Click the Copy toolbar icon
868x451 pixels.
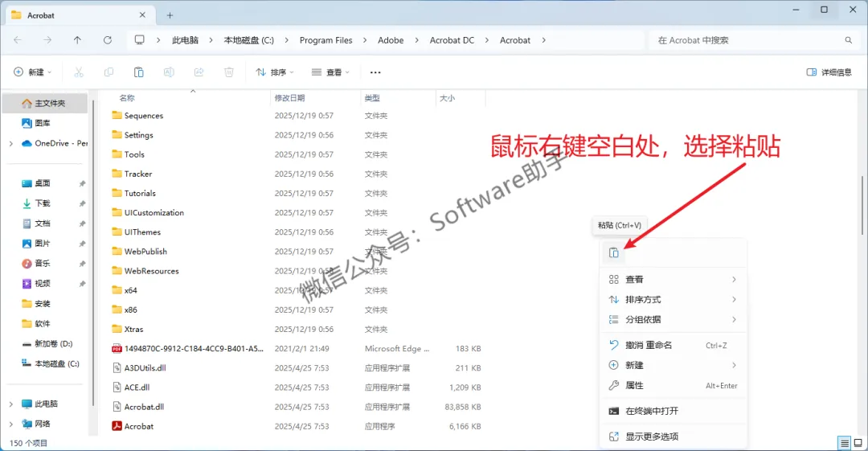108,72
